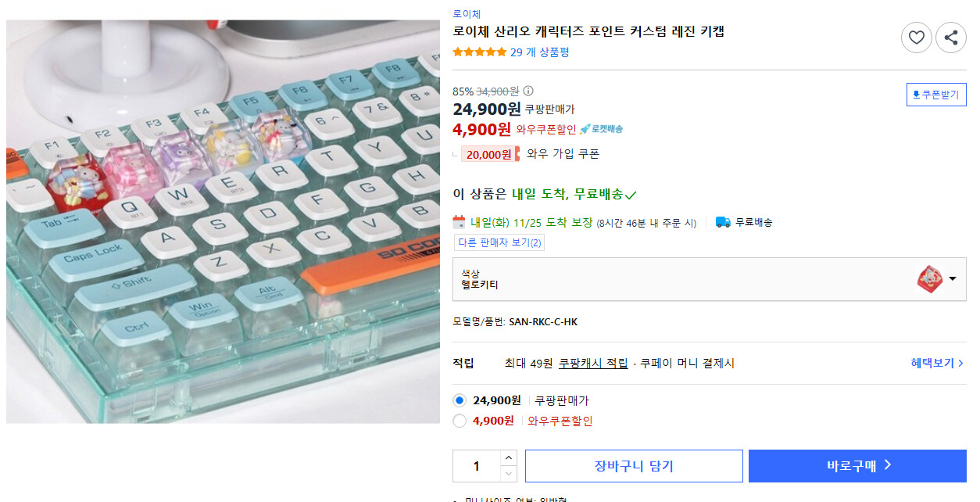Click the calendar icon by arrival guarantee

pyautogui.click(x=459, y=222)
